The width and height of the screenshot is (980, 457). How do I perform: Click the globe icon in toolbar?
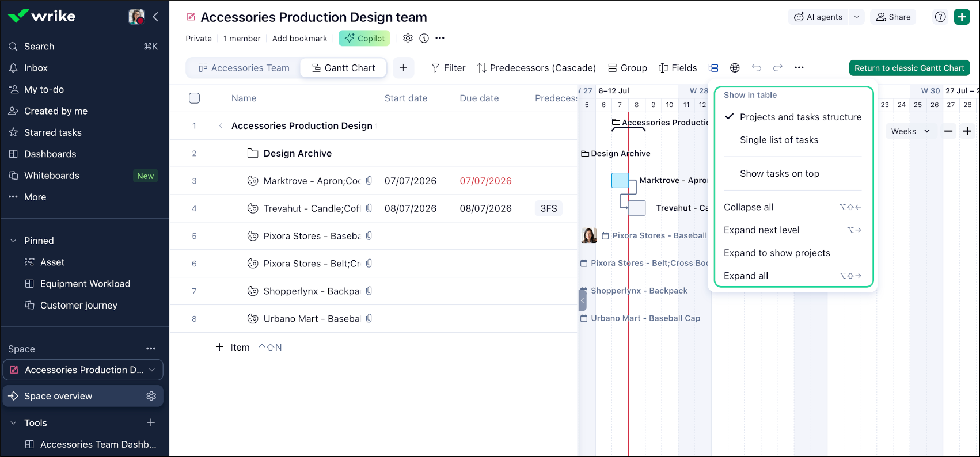tap(735, 68)
